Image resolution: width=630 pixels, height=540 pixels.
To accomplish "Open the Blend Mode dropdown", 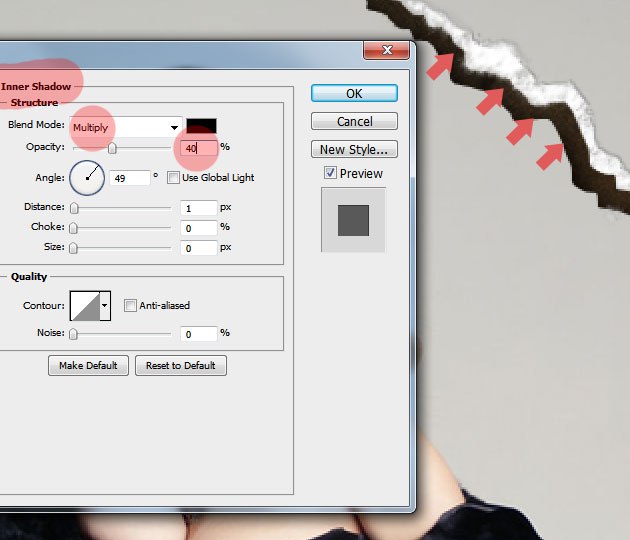I will click(x=126, y=127).
